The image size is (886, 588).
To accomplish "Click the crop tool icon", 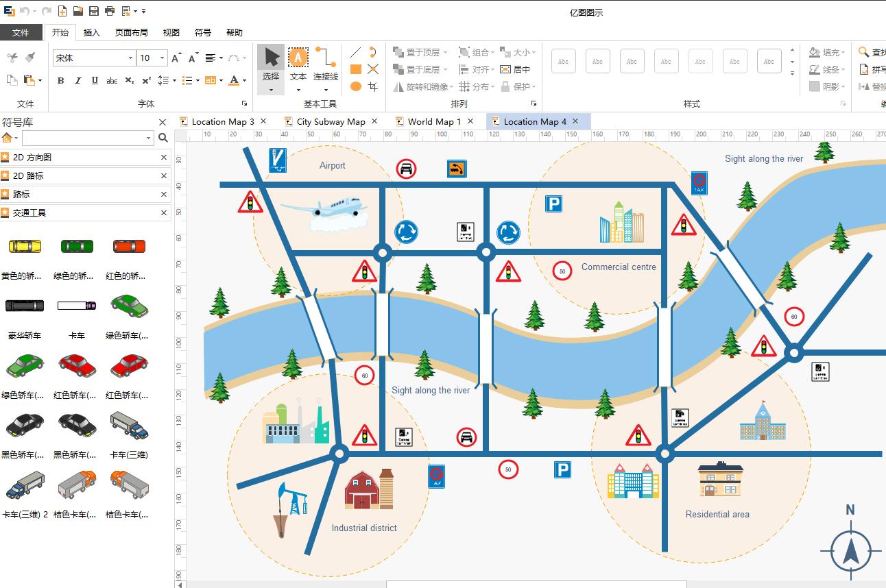I will coord(373,86).
